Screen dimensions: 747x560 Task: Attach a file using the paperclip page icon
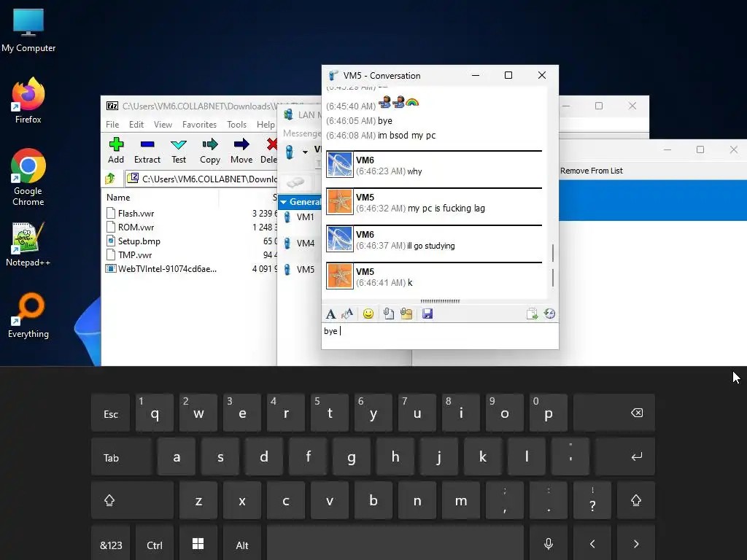click(389, 314)
